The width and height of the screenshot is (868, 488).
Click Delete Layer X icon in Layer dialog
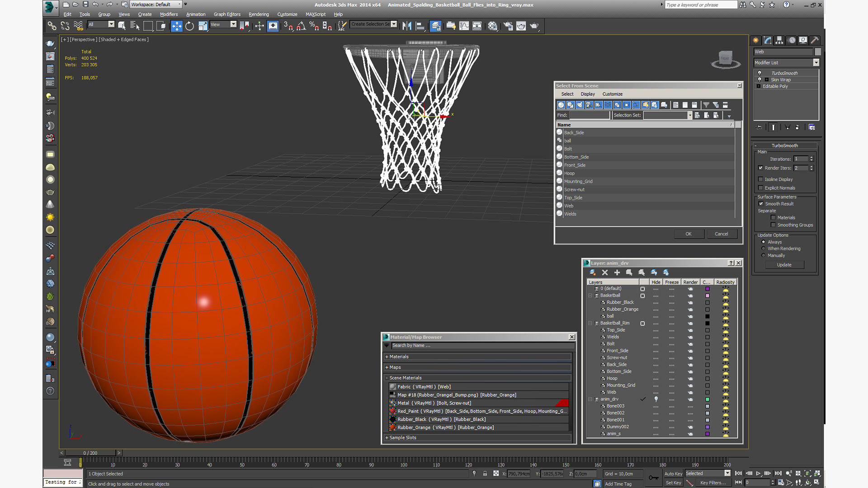[605, 272]
